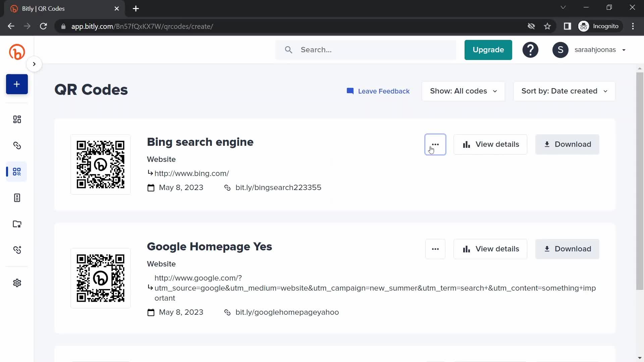Open browser side panel icon
The height and width of the screenshot is (362, 644).
(x=567, y=26)
